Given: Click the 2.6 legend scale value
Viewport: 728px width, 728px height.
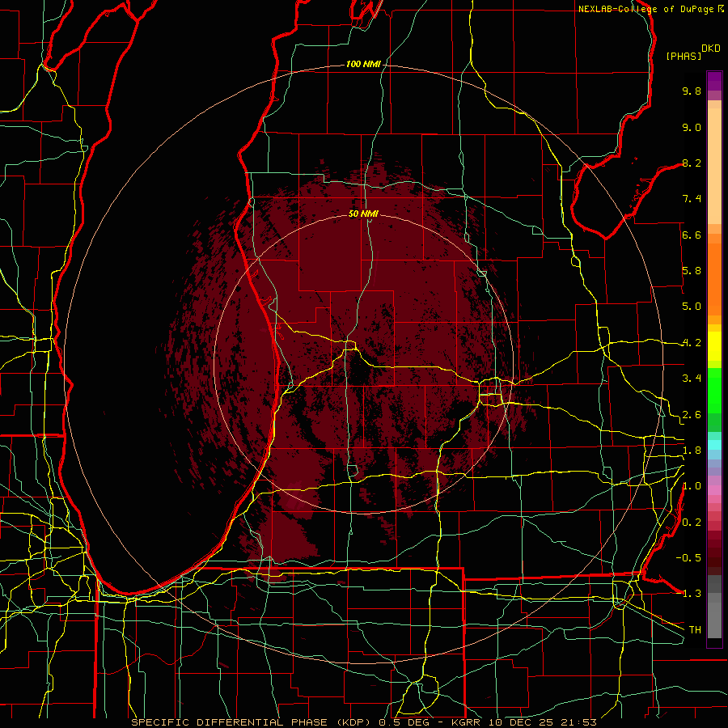Looking at the screenshot, I should (692, 415).
